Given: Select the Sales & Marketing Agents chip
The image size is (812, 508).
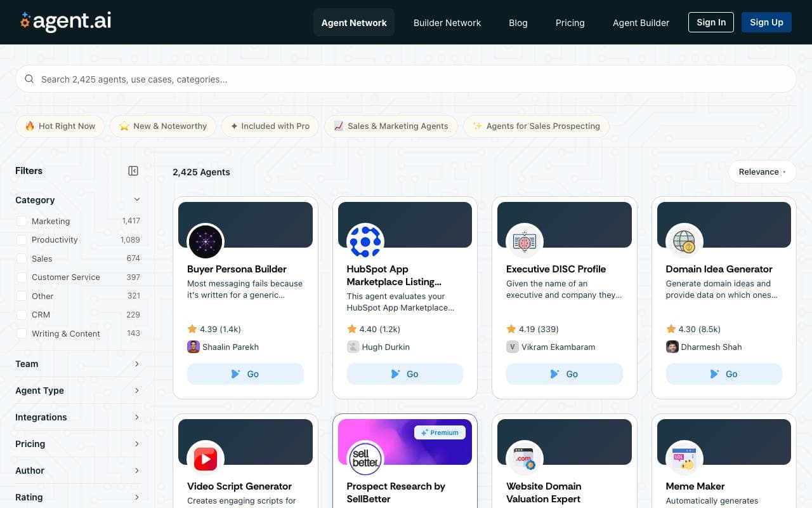Looking at the screenshot, I should [x=391, y=126].
